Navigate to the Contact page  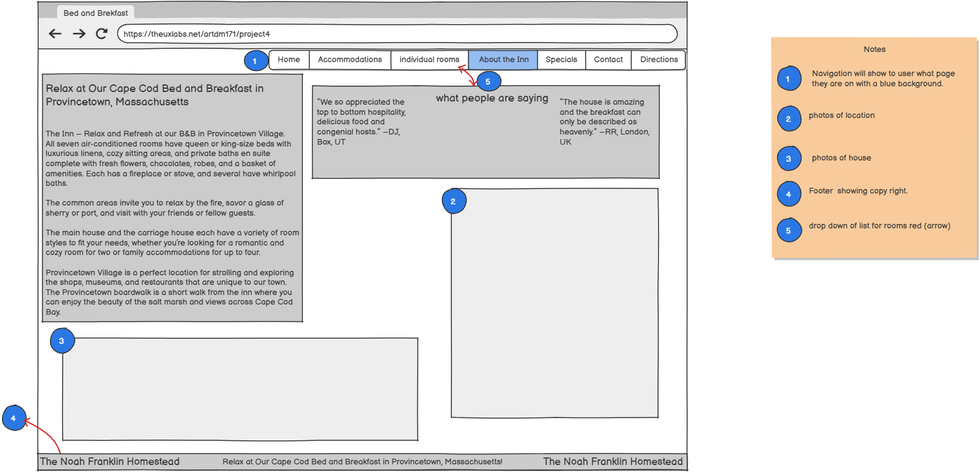click(x=608, y=60)
